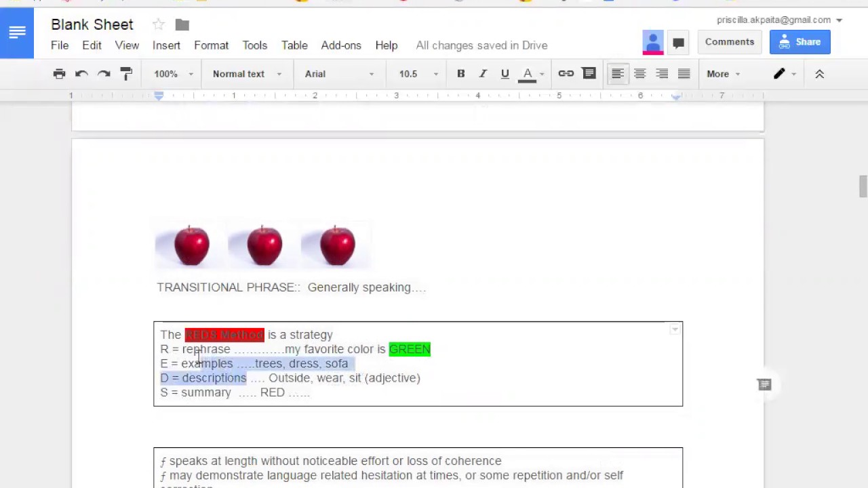Center align text
Image resolution: width=868 pixels, height=488 pixels.
coord(639,74)
